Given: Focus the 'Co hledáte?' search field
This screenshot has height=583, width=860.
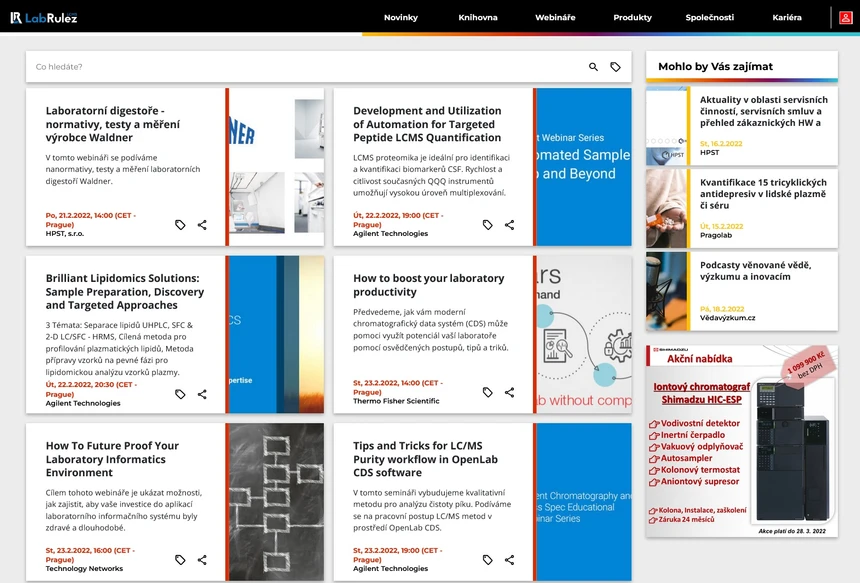Looking at the screenshot, I should 307,67.
